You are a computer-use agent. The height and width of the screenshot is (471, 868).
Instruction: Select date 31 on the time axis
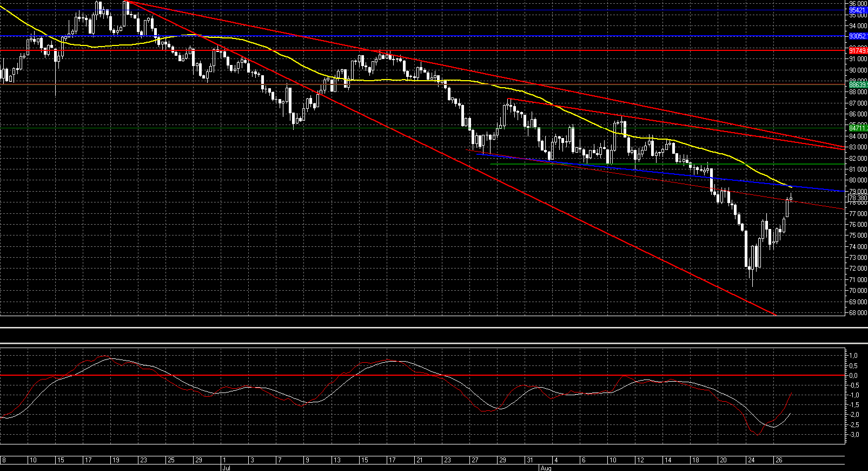tap(529, 460)
